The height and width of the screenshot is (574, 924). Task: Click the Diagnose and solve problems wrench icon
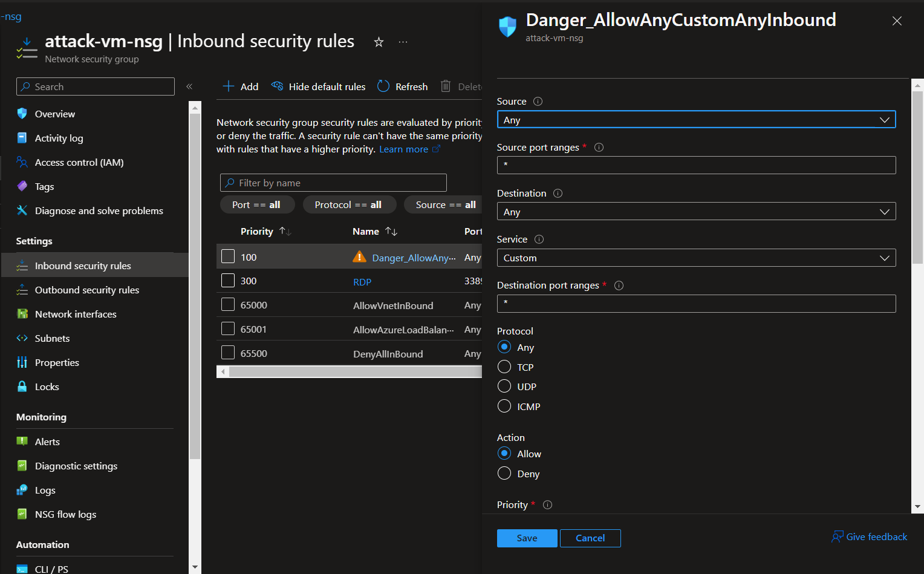click(x=22, y=210)
